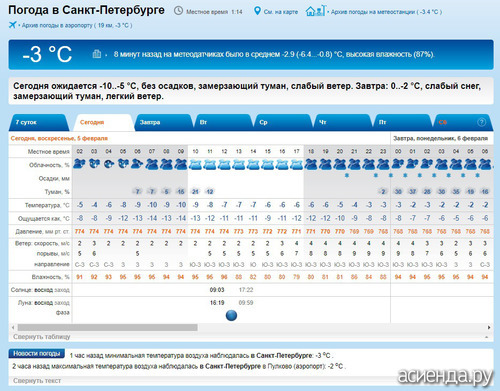Click the cloud icon for hour 20 today
The image size is (500, 391).
tap(340, 164)
